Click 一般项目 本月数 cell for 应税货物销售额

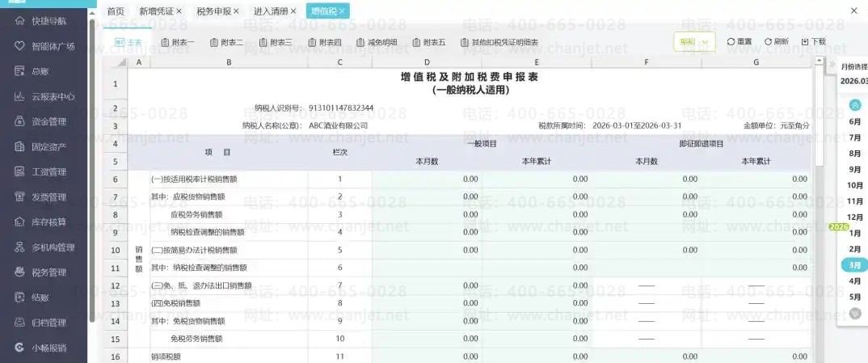coord(427,197)
